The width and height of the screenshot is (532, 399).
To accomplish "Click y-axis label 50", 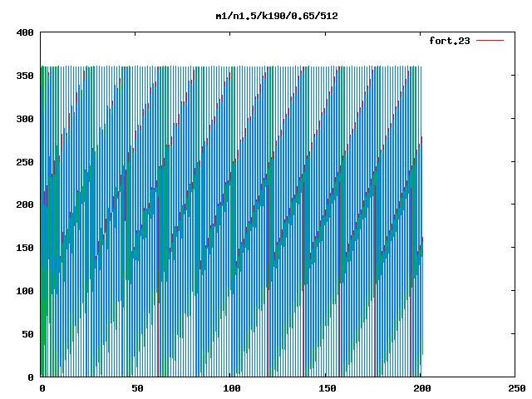I will click(27, 334).
